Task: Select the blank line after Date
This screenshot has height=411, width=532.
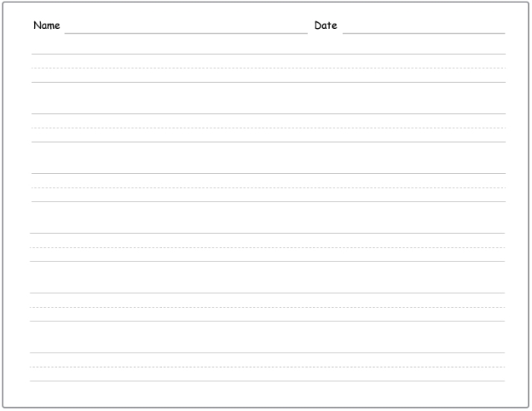Action: click(x=424, y=33)
